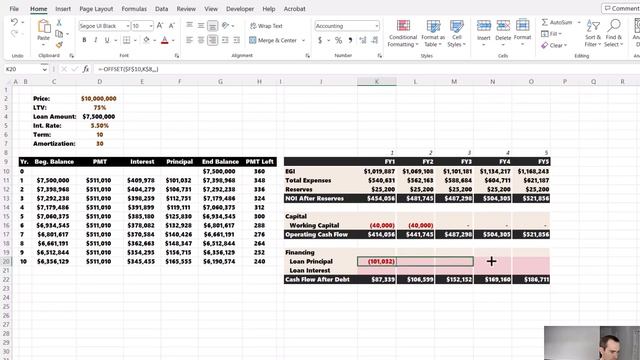
Task: Apply Percent Style
Action: [338, 40]
